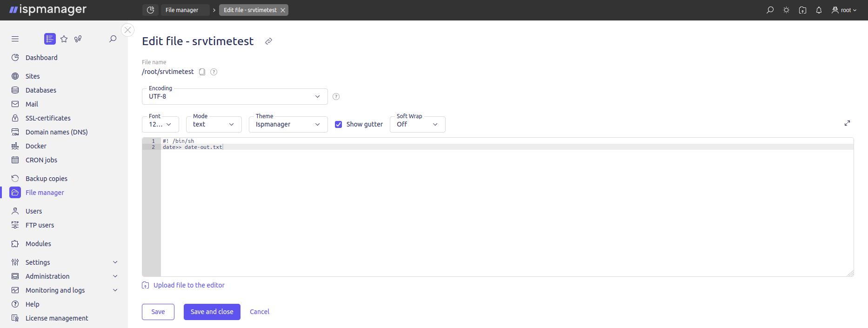
Task: Open Soft Wrap Off dropdown
Action: (418, 124)
